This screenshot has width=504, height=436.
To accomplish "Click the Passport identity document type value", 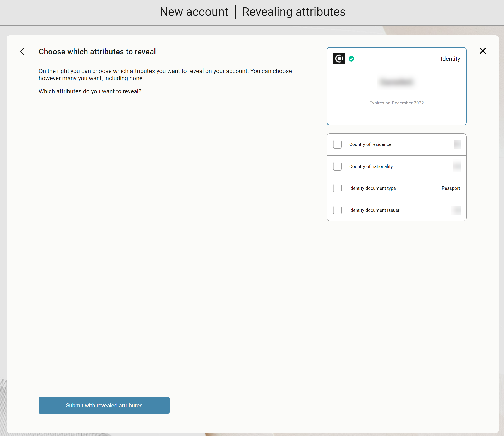I will click(x=451, y=188).
